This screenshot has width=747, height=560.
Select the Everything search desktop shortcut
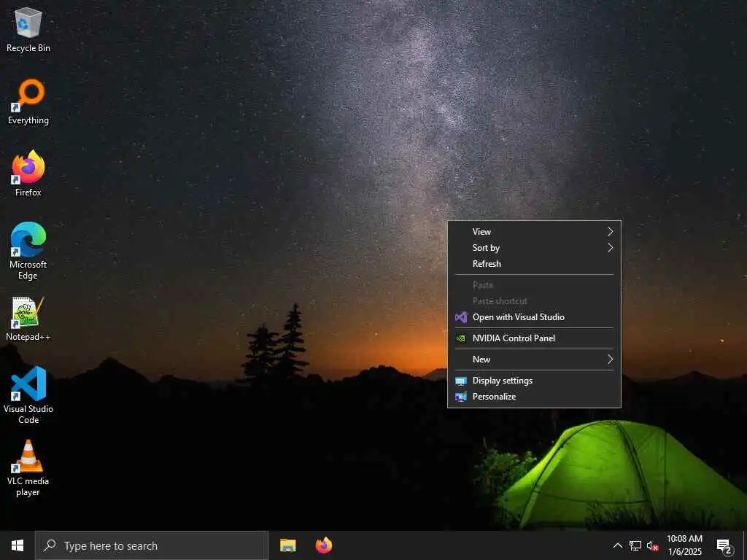coord(28,102)
